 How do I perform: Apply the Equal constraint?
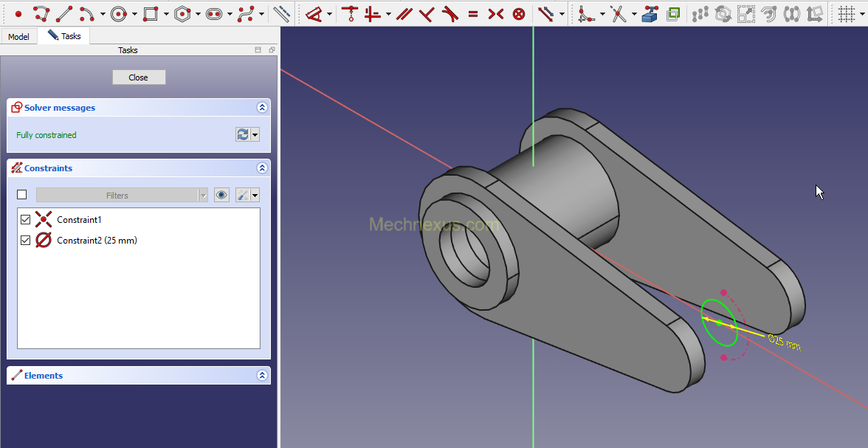tap(472, 13)
